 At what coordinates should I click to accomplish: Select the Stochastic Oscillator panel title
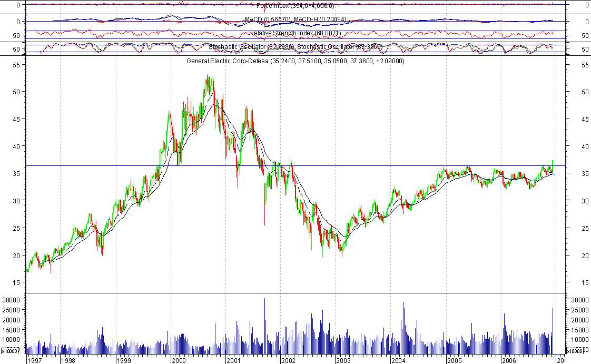tap(295, 47)
